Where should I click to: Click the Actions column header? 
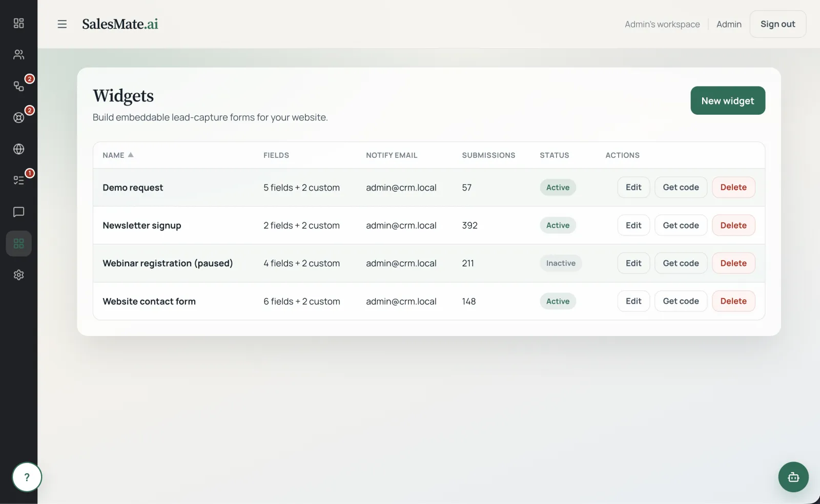click(622, 155)
